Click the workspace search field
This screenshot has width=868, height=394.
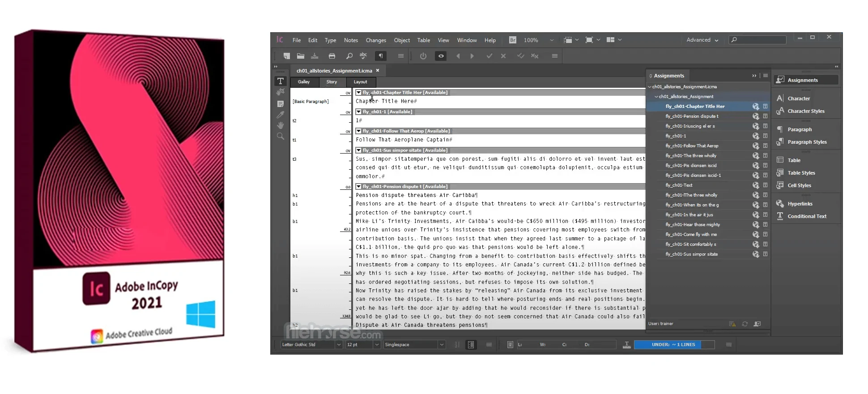(757, 40)
